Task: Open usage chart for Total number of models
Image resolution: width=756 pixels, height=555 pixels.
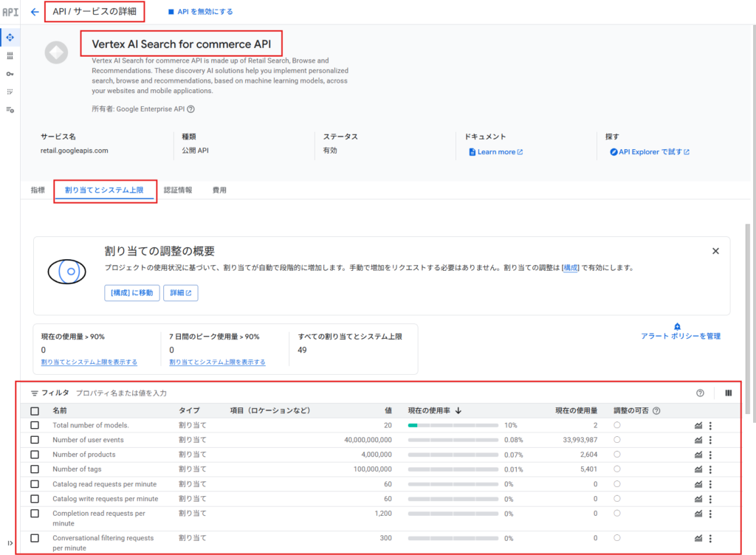Action: (698, 425)
